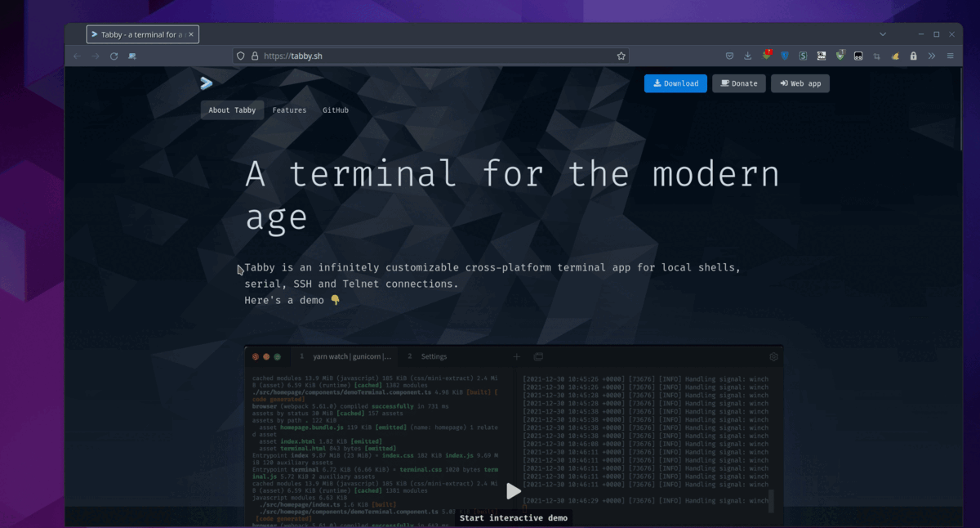This screenshot has width=980, height=528.
Task: Open the GitHub nav link
Action: pyautogui.click(x=336, y=110)
